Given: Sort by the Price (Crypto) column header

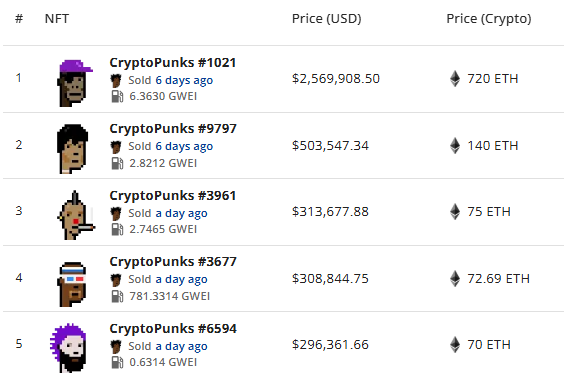Looking at the screenshot, I should coord(489,19).
